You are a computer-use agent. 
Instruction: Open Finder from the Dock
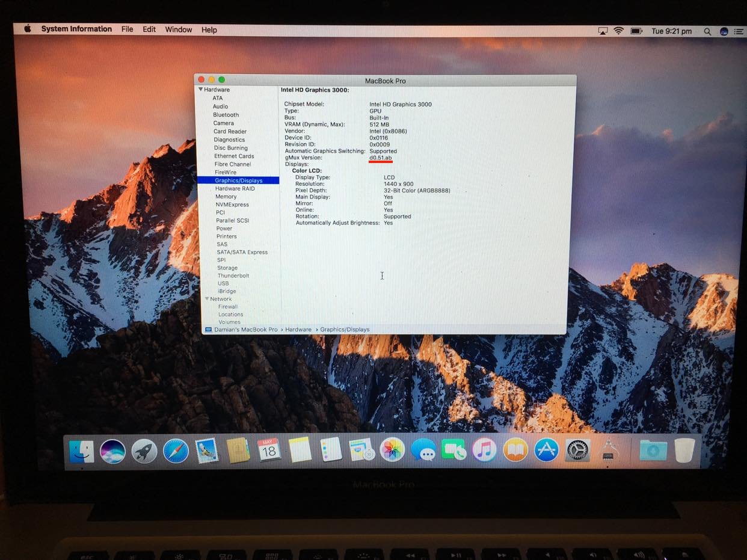tap(81, 451)
